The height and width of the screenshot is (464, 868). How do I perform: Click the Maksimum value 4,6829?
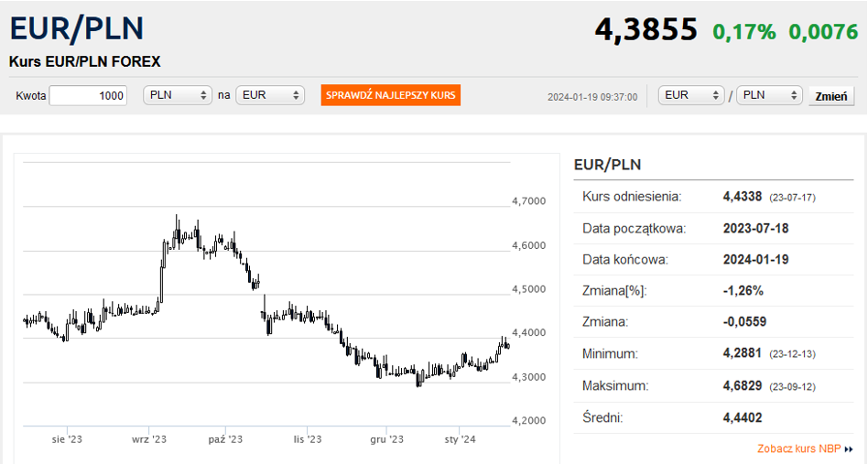(x=743, y=386)
